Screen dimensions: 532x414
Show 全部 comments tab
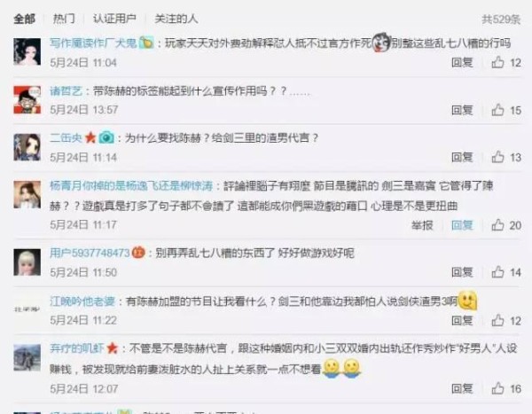coord(24,19)
